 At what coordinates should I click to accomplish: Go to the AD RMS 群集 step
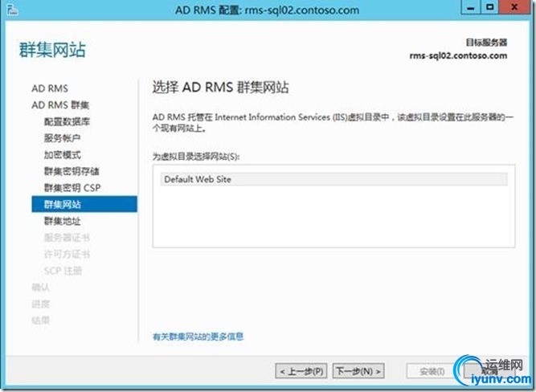coord(60,105)
